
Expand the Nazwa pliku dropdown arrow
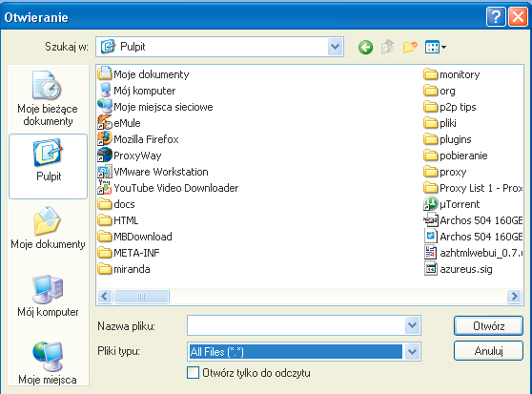pos(412,325)
